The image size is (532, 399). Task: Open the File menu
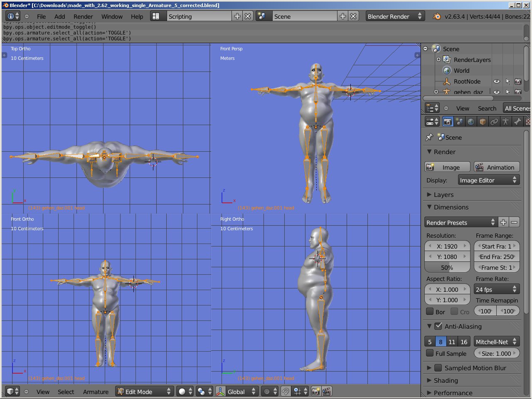tap(41, 17)
